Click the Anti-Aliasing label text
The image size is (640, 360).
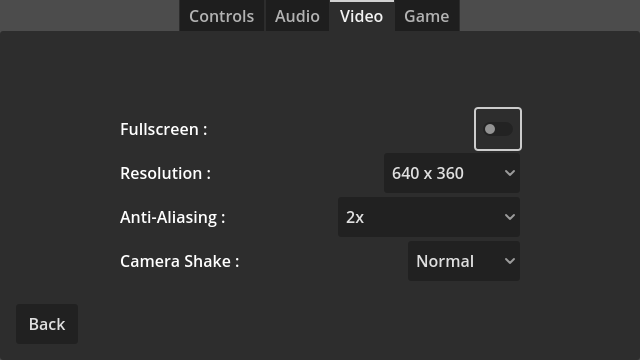tap(172, 218)
